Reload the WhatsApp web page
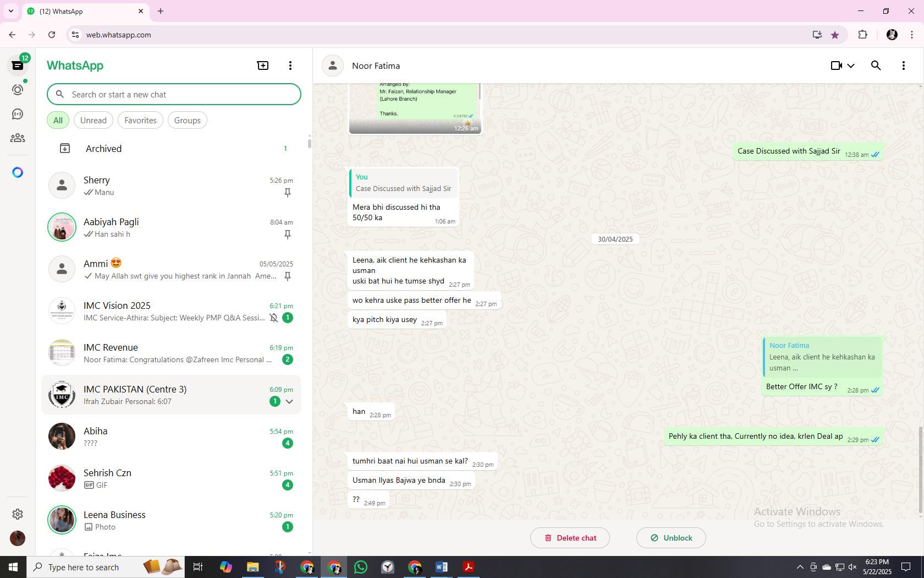This screenshot has height=578, width=924. tap(52, 35)
